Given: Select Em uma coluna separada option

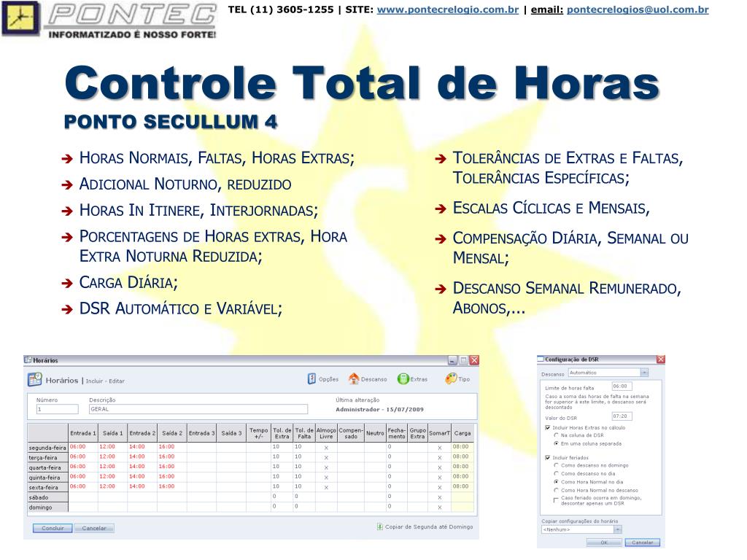Looking at the screenshot, I should [x=556, y=443].
